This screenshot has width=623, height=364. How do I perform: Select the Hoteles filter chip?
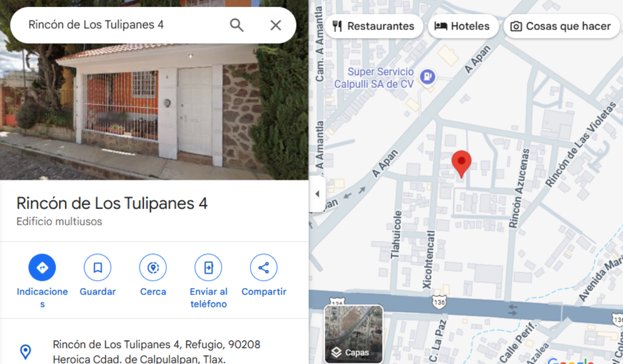pyautogui.click(x=463, y=26)
